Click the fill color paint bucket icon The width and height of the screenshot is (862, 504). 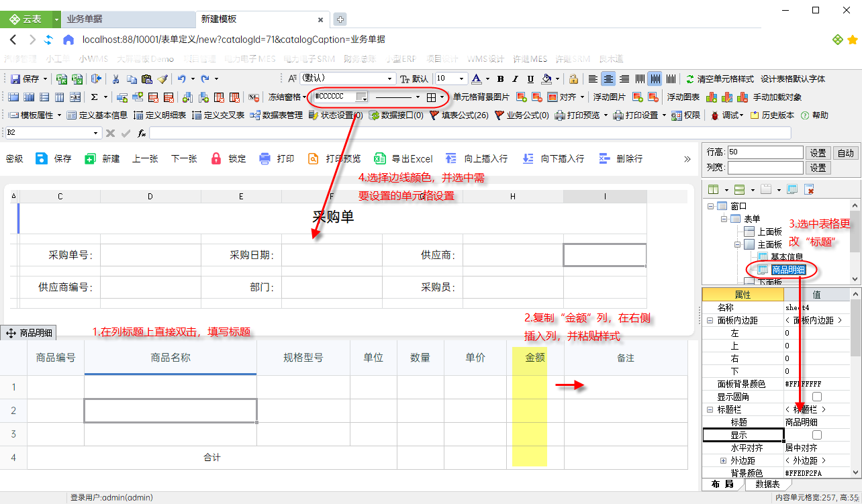(x=547, y=79)
